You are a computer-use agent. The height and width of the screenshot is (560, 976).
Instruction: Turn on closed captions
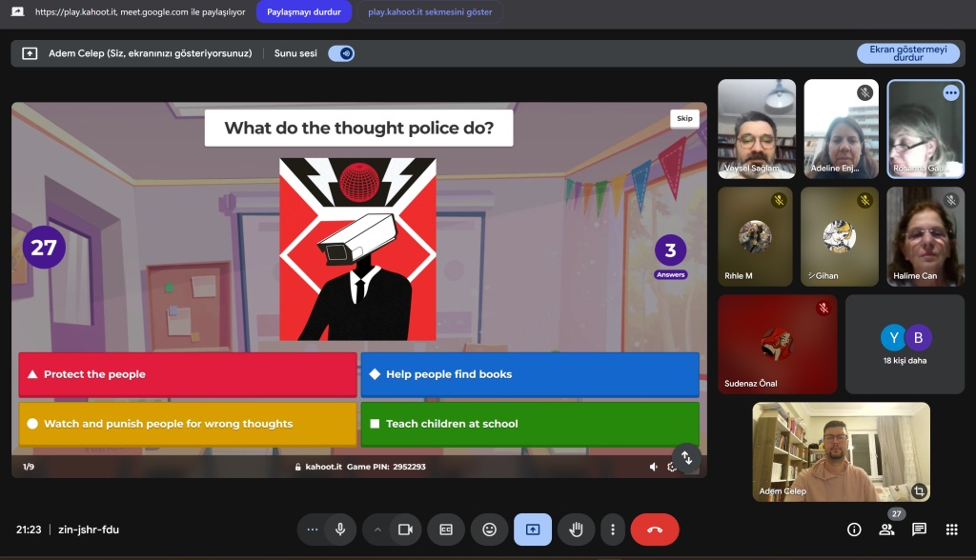[x=446, y=530]
